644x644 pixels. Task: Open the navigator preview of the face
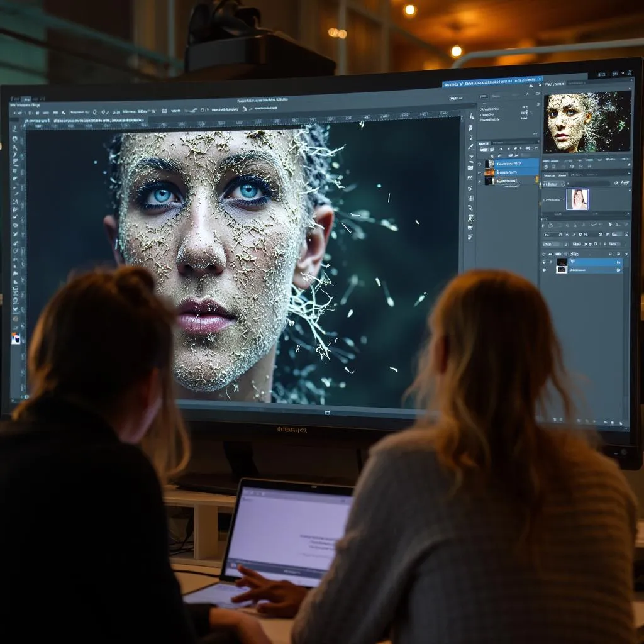[x=587, y=122]
